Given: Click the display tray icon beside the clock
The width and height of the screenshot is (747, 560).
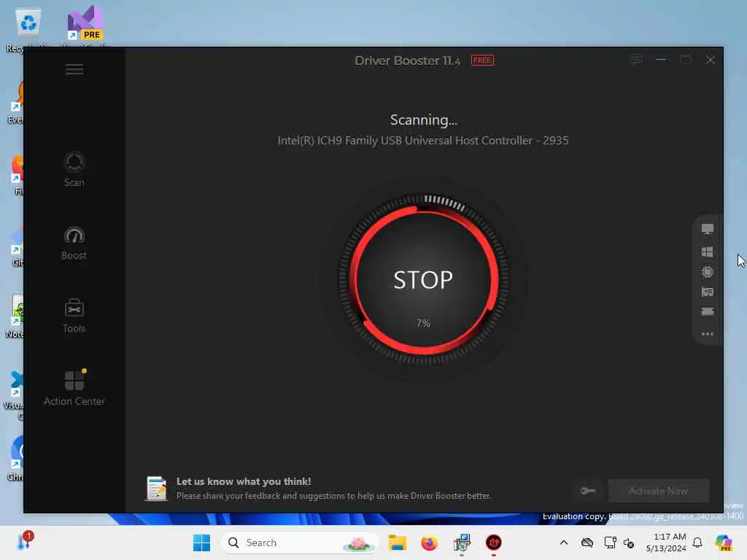Looking at the screenshot, I should coord(610,542).
